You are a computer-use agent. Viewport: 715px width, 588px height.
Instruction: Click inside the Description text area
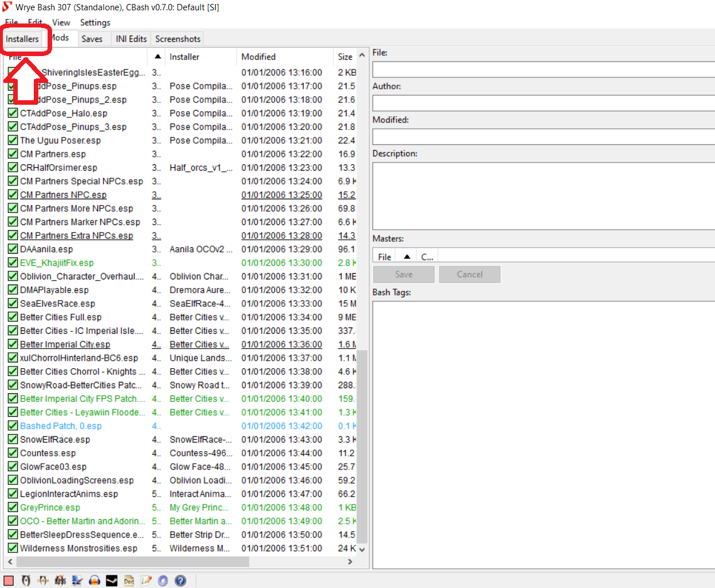544,196
